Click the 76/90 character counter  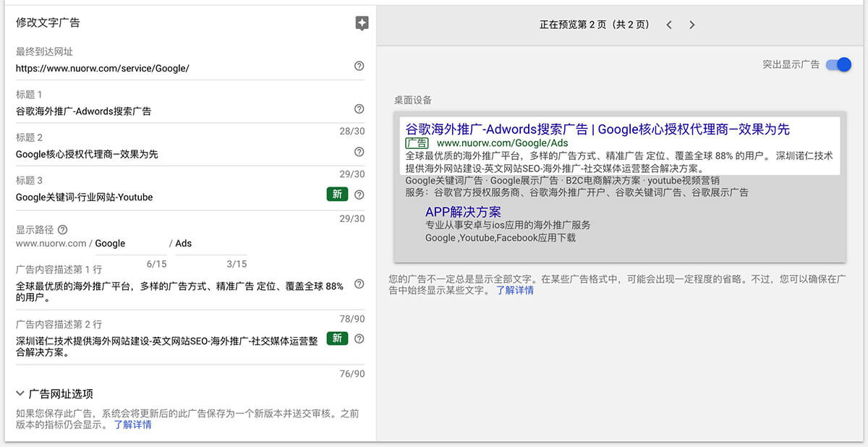point(352,374)
